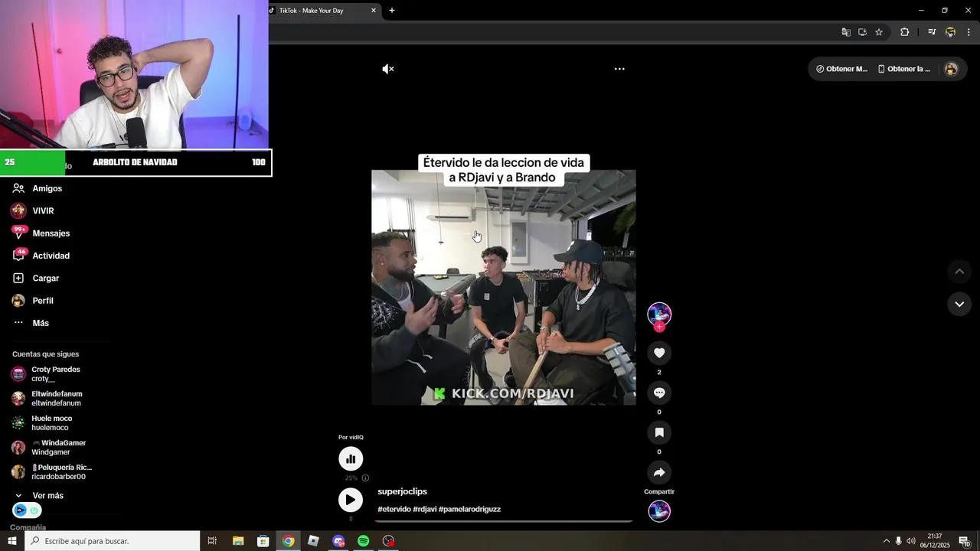Open Microsoft Store from taskbar

[x=263, y=541]
